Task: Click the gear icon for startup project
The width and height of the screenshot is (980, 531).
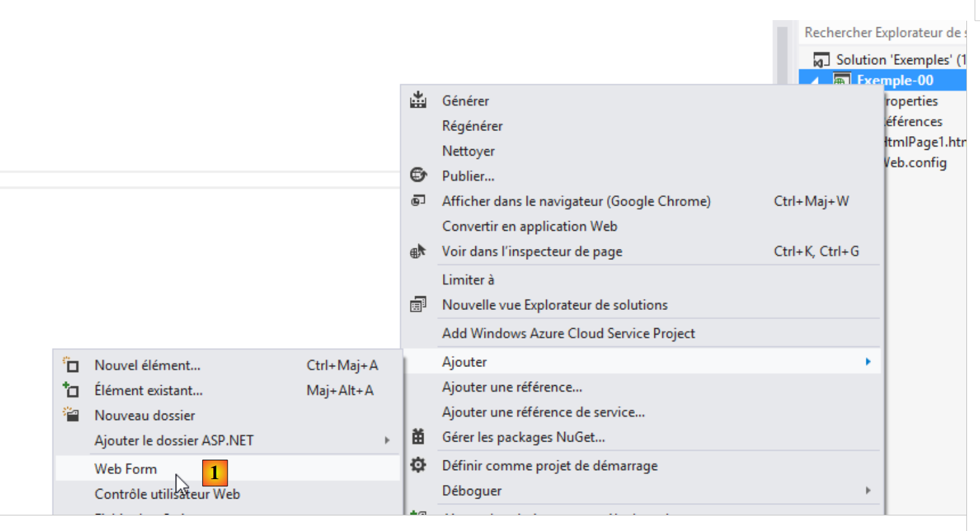Action: pos(418,465)
